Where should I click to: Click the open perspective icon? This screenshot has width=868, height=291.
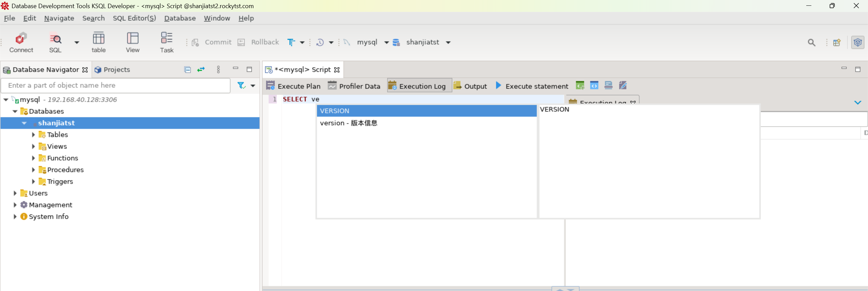click(837, 42)
